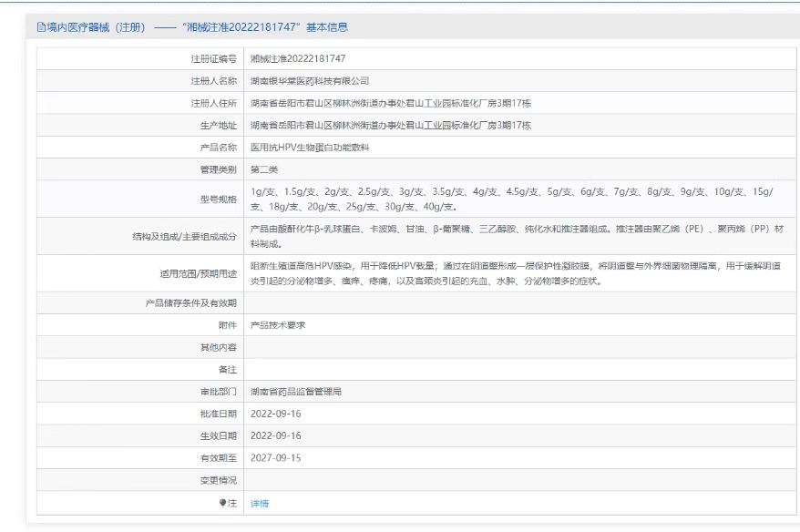Viewport: 800px width, 532px height.
Task: Select registrant name 湖南银华棠医药科技有限公司
Action: [310, 81]
